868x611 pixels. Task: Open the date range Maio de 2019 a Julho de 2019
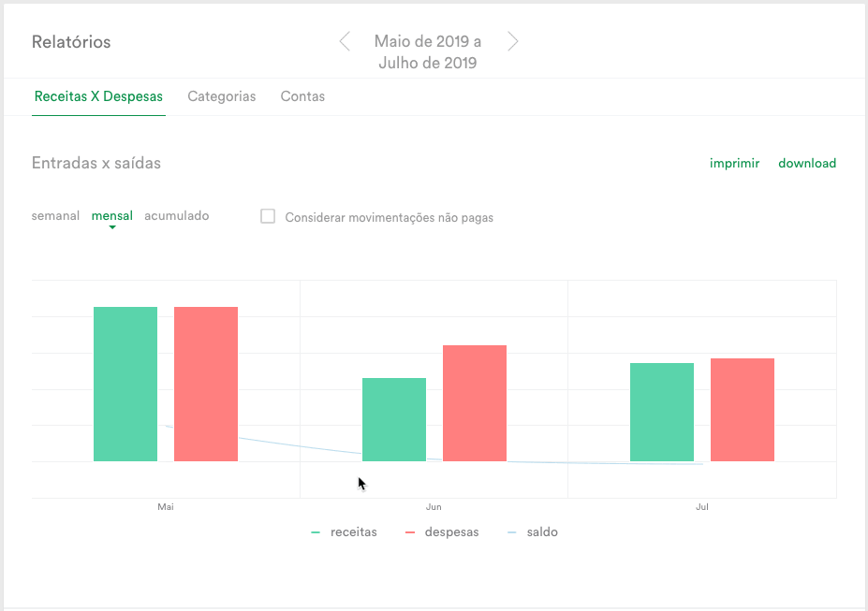(427, 52)
